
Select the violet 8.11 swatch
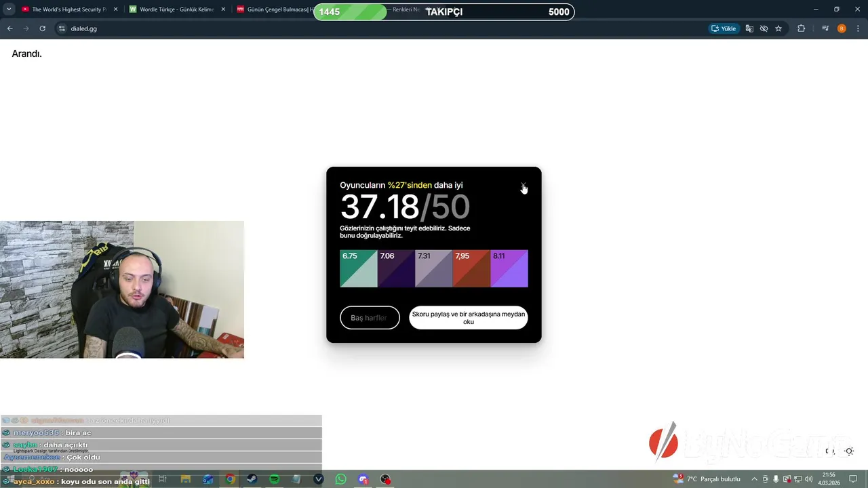(509, 268)
